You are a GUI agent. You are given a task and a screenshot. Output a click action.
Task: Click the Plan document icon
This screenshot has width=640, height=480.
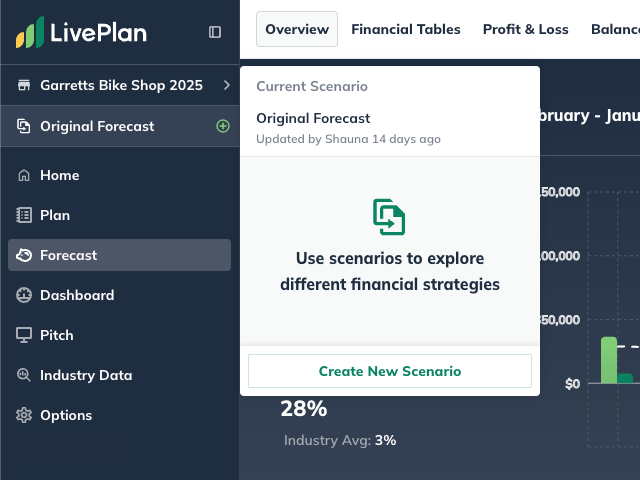(24, 215)
